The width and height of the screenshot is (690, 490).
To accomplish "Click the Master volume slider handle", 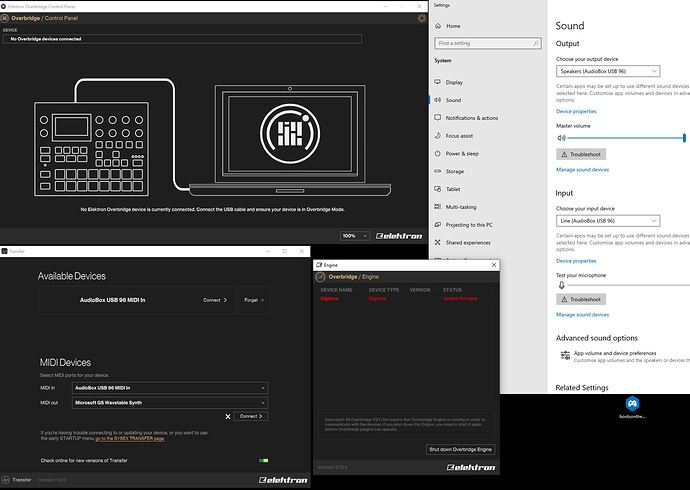I will pos(684,138).
